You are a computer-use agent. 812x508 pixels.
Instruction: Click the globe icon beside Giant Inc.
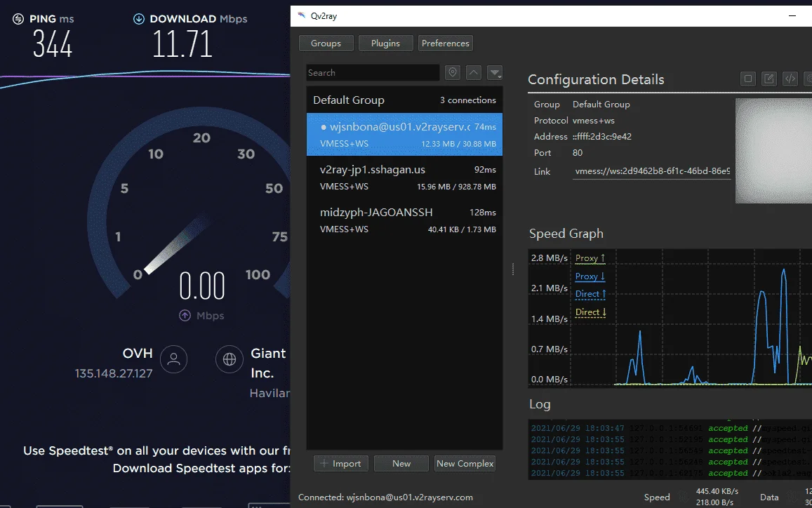[229, 359]
